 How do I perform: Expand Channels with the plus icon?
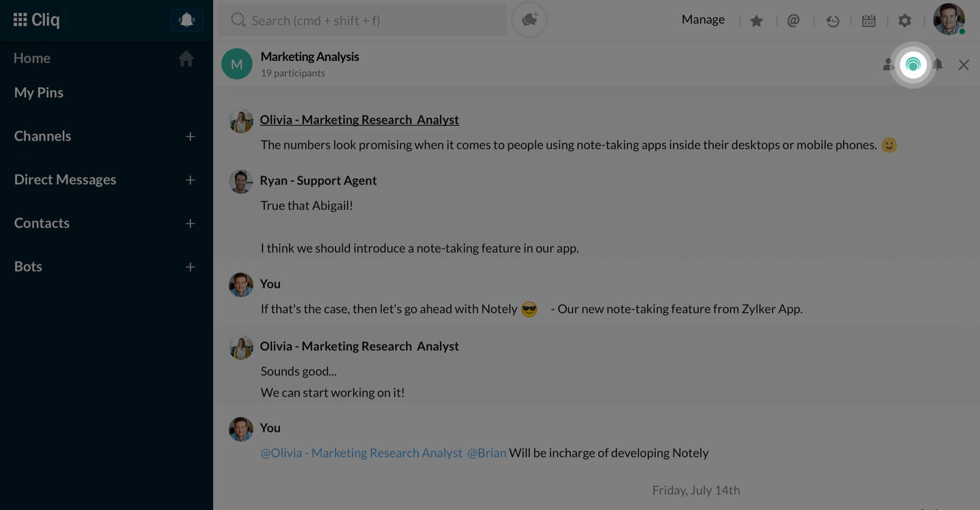(x=190, y=136)
